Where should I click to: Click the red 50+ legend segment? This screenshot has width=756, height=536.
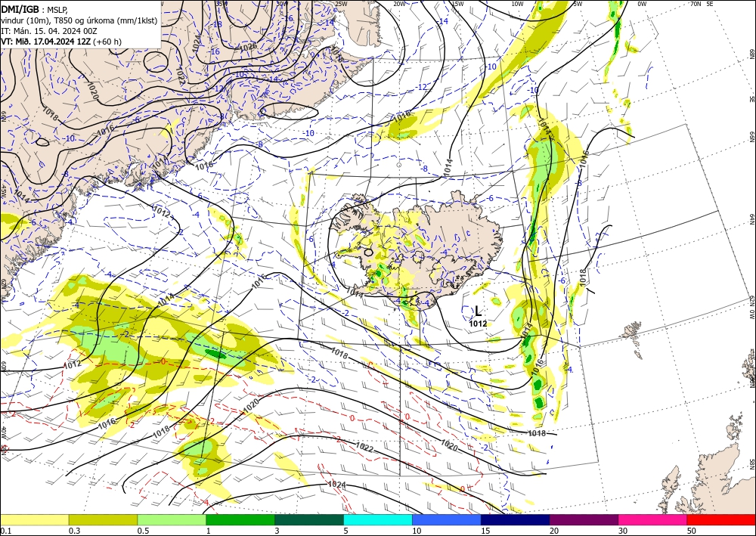[721, 519]
